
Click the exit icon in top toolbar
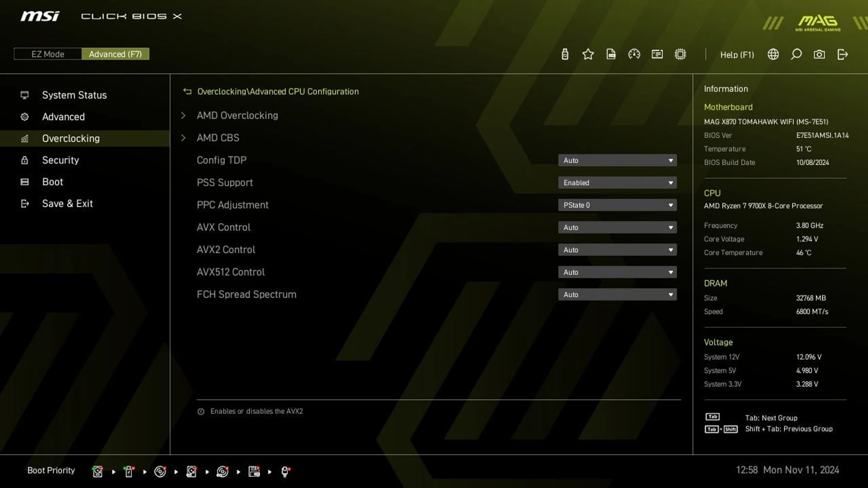[x=842, y=54]
